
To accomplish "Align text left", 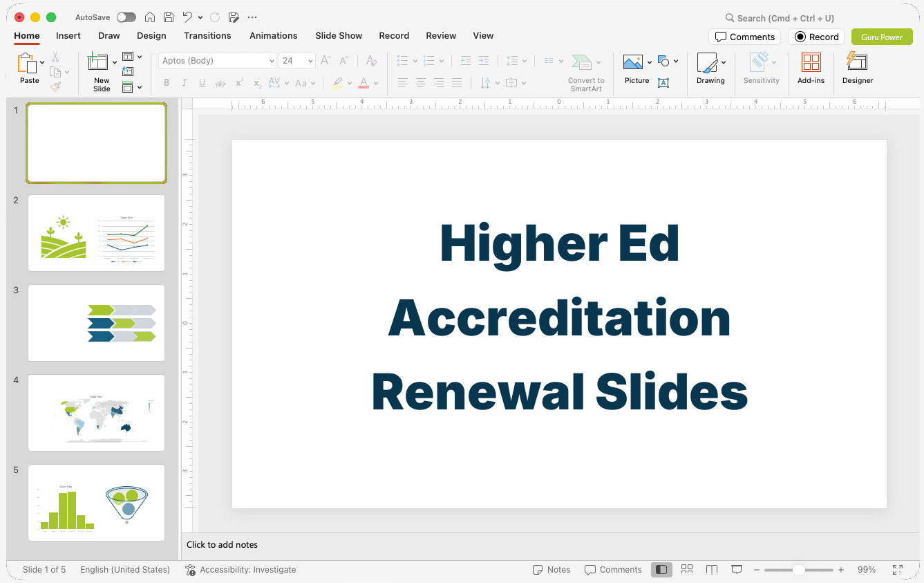I will point(402,83).
